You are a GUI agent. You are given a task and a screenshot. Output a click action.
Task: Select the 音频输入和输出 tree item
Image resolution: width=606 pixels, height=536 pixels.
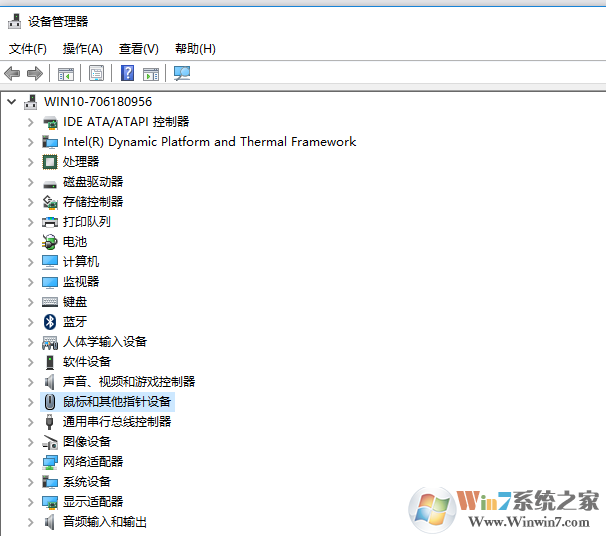105,522
